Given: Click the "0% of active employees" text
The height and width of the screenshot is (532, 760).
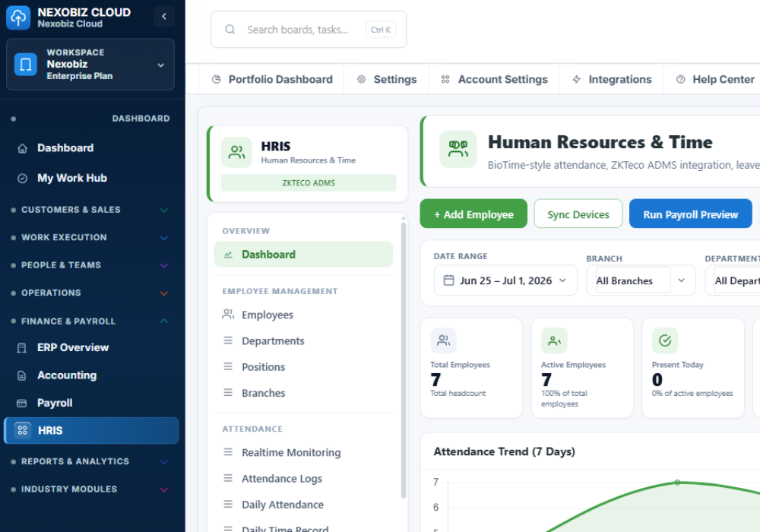Looking at the screenshot, I should tap(692, 394).
